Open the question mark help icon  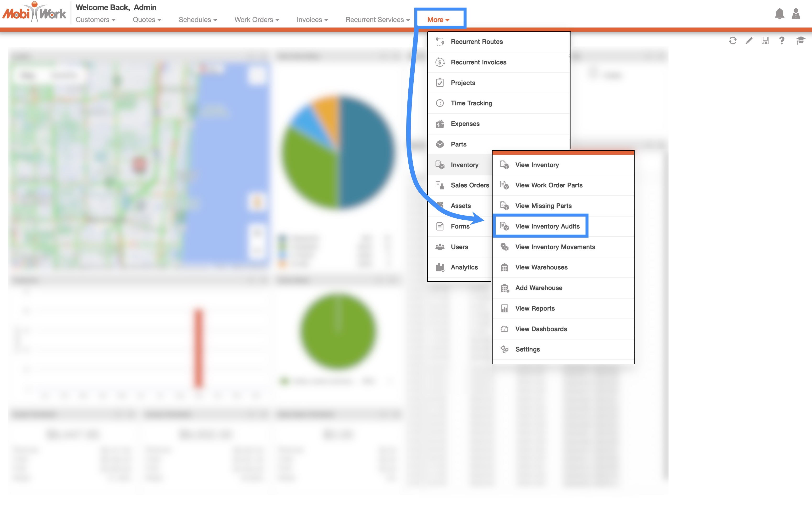(782, 41)
